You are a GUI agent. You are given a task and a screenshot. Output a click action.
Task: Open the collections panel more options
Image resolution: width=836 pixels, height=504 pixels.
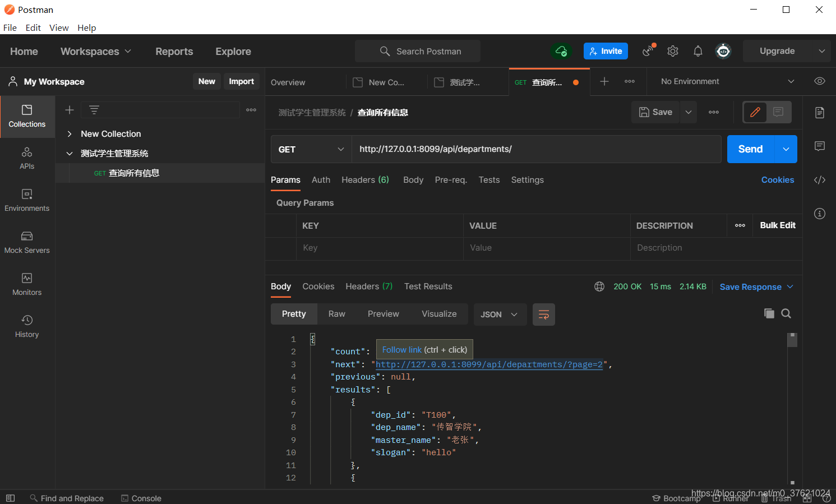coord(251,110)
